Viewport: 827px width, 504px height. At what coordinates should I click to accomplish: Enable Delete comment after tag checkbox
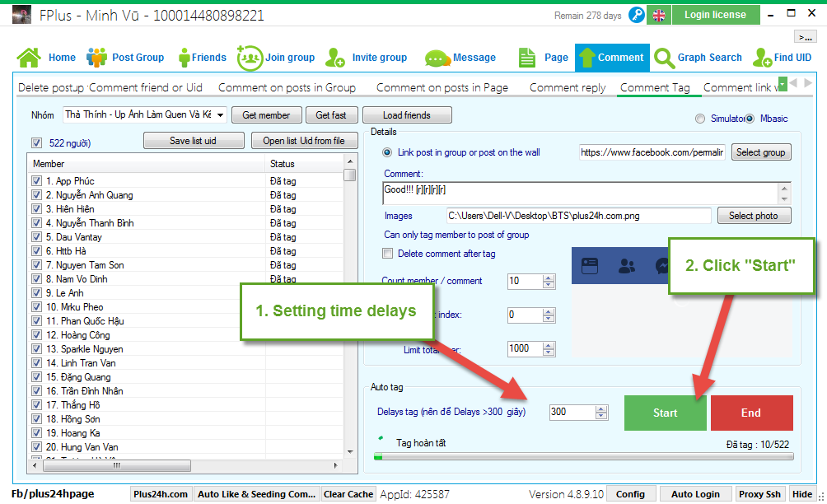pyautogui.click(x=388, y=254)
